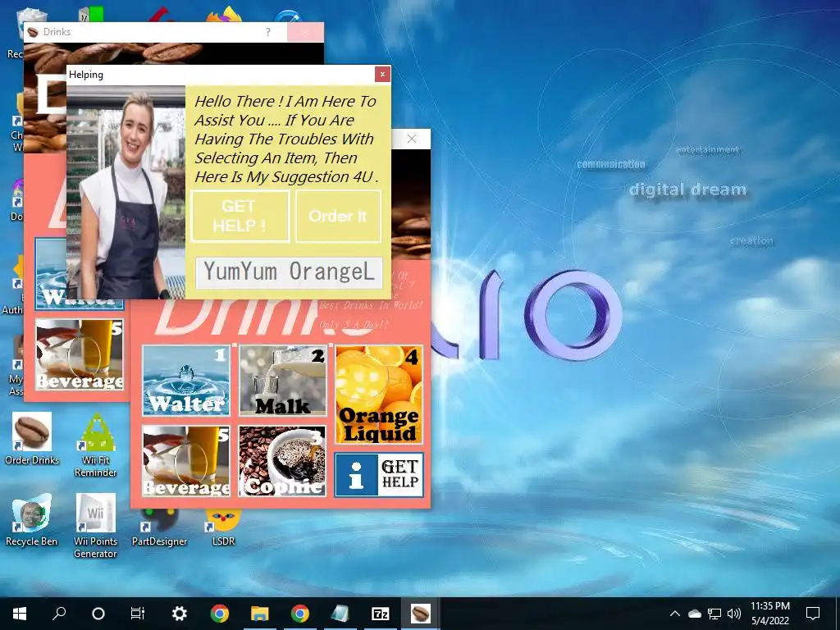Open Task View on the taskbar
The image size is (840, 630).
(x=138, y=614)
